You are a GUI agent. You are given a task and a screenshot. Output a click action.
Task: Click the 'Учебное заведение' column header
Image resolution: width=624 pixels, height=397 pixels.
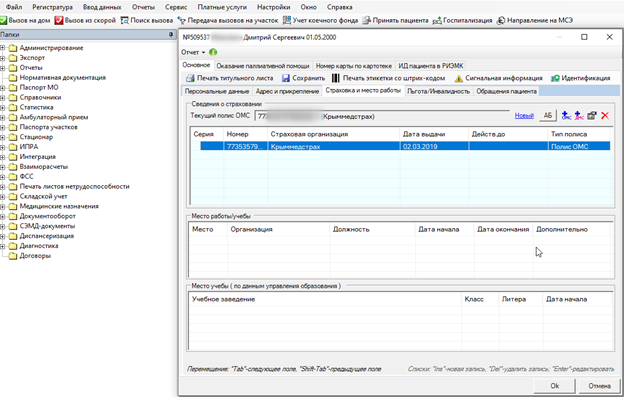(325, 299)
